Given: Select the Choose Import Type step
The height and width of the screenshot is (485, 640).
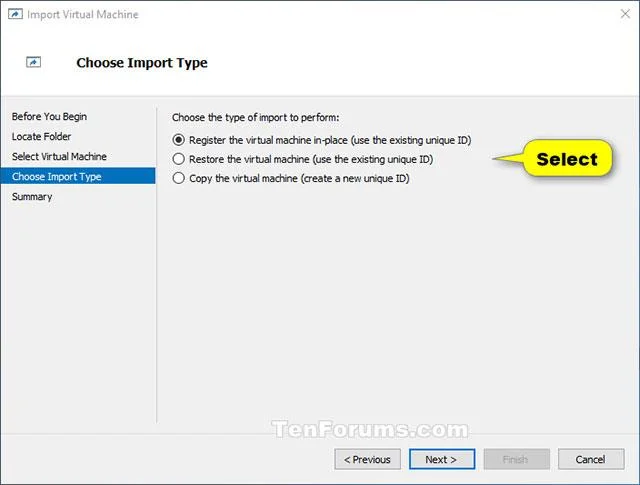Looking at the screenshot, I should pos(78,176).
